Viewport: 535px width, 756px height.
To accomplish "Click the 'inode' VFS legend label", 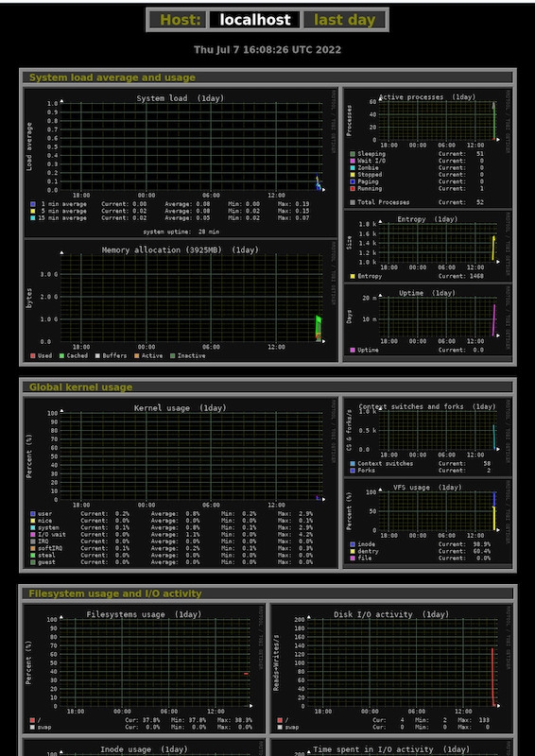I will click(x=366, y=544).
